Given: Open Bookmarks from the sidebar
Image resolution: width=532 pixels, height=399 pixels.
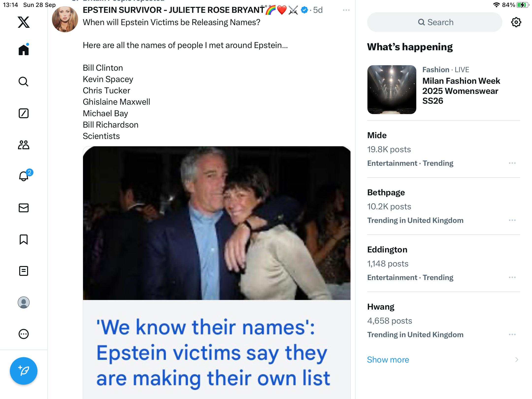Looking at the screenshot, I should (24, 239).
